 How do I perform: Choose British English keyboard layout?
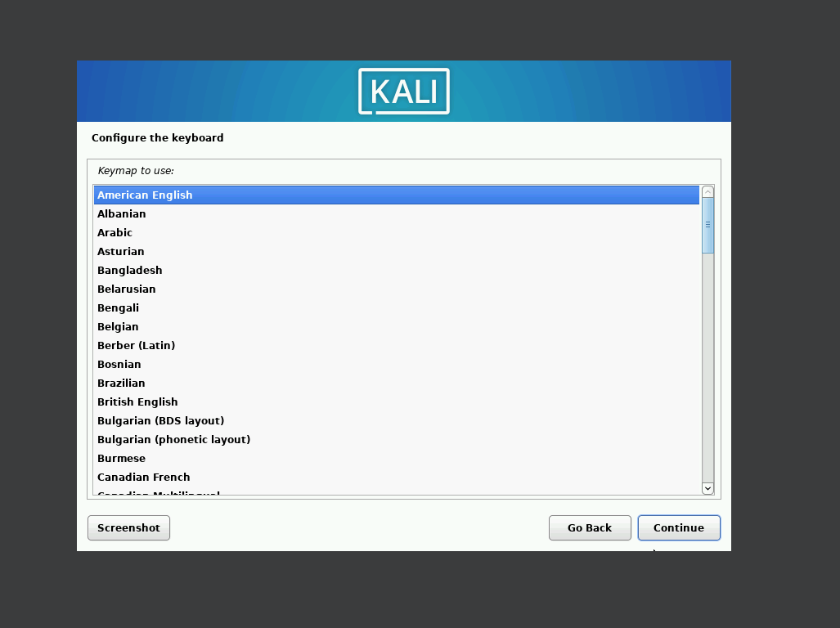[397, 401]
